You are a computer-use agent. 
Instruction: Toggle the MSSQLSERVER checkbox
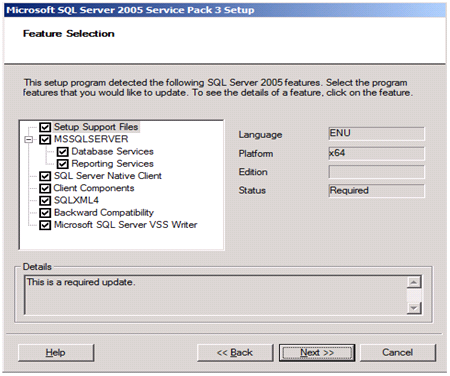click(x=45, y=139)
